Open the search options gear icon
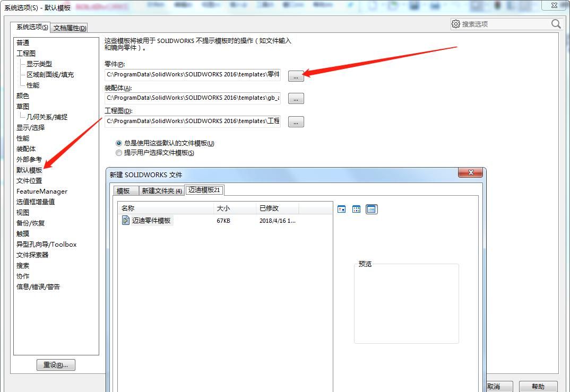570x392 pixels. 455,24
